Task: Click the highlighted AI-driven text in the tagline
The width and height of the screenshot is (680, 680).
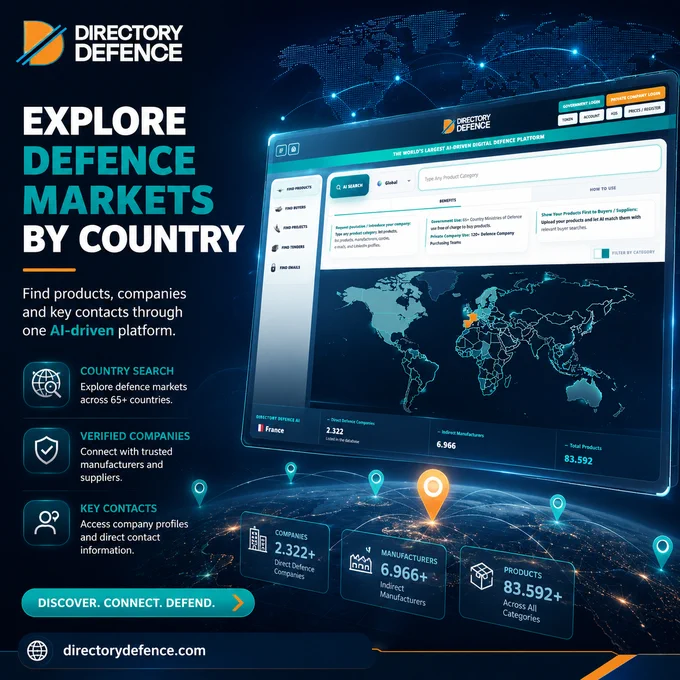Action: (82, 330)
